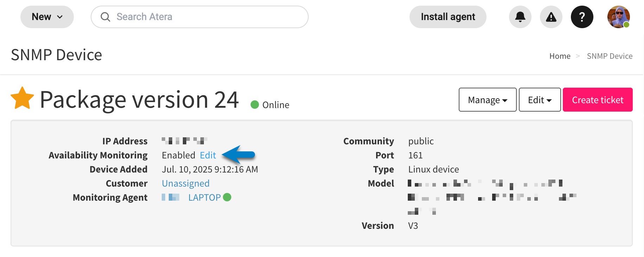Open the Edit dropdown menu button
Screen dimensions: 644x257
click(540, 100)
